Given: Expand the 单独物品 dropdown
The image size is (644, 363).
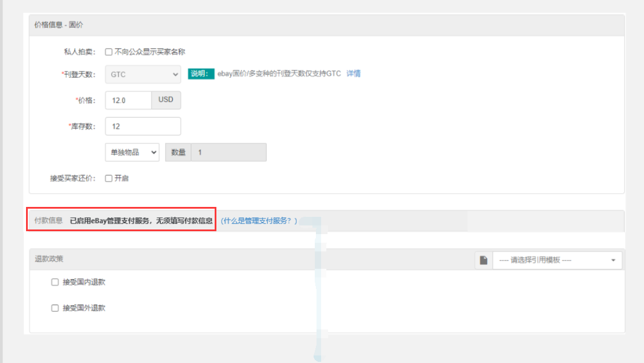Looking at the screenshot, I should click(132, 152).
